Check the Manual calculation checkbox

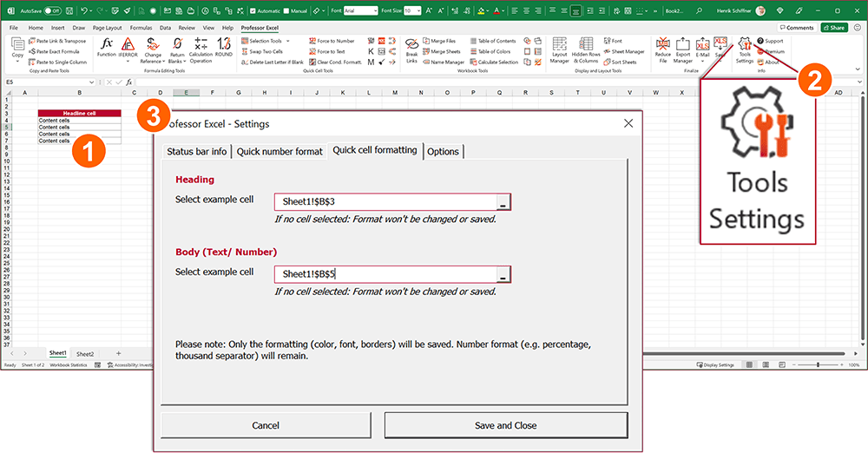(286, 10)
